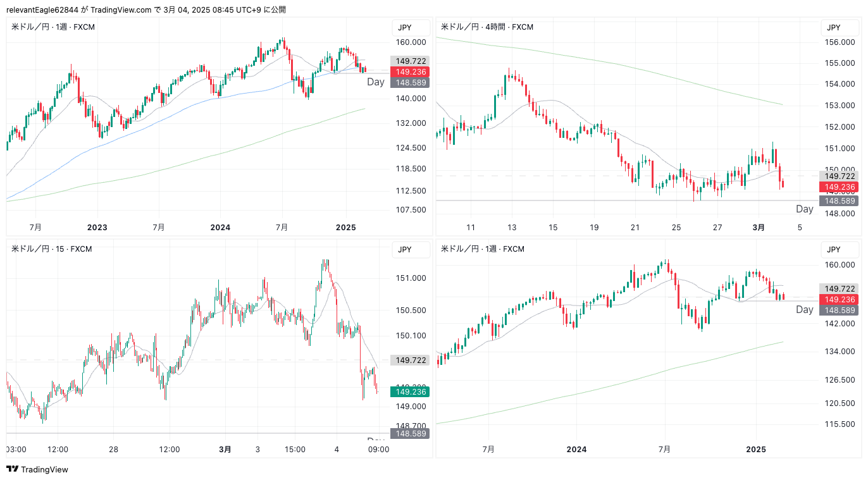Click 149.722 label on the 15-minute chart
The width and height of the screenshot is (868, 480).
[x=410, y=360]
